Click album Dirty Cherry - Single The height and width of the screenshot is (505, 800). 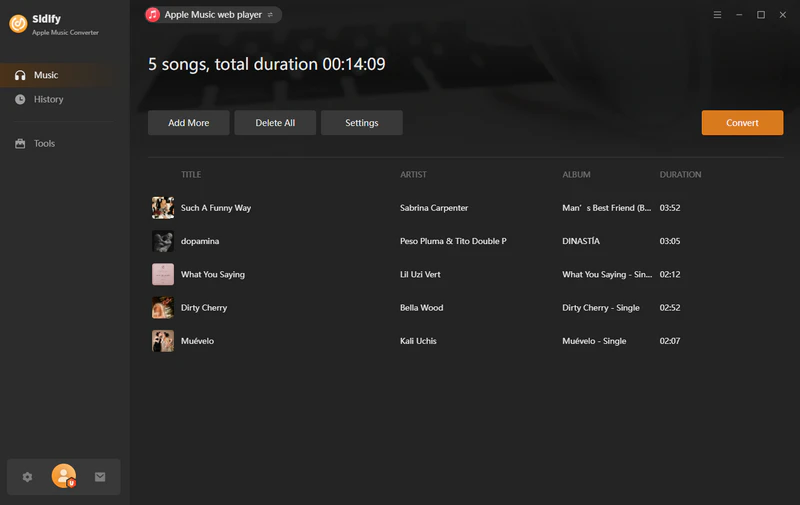pos(601,308)
